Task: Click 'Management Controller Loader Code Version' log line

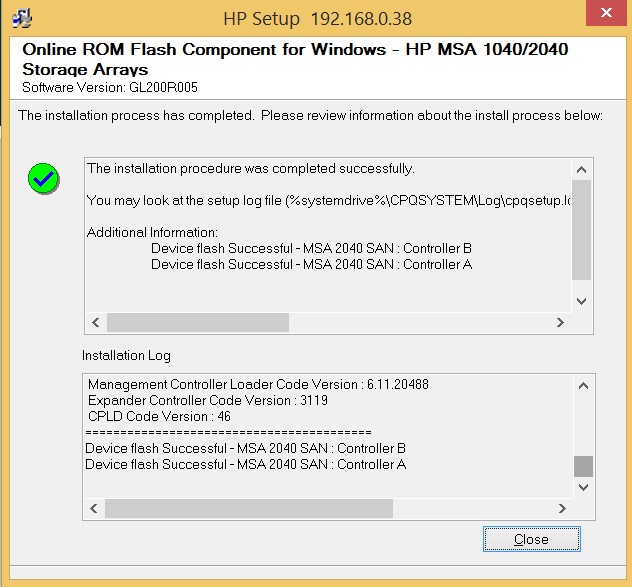Action: pos(258,384)
